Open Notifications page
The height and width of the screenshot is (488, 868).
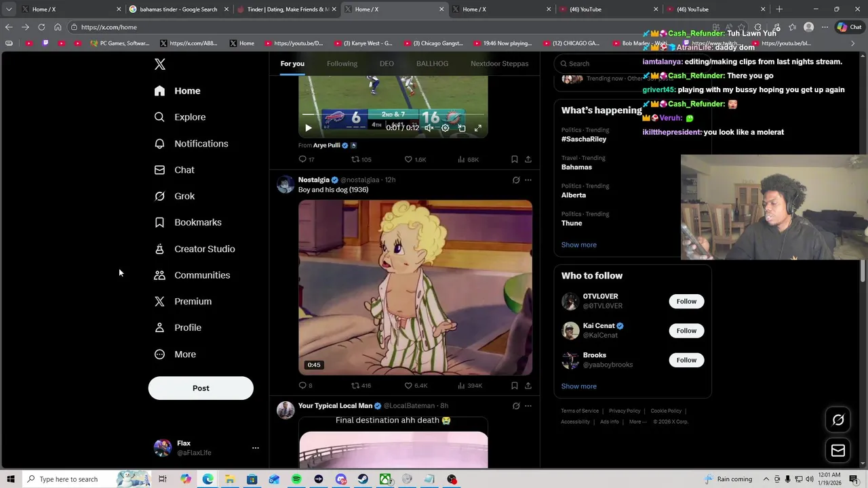pyautogui.click(x=191, y=144)
